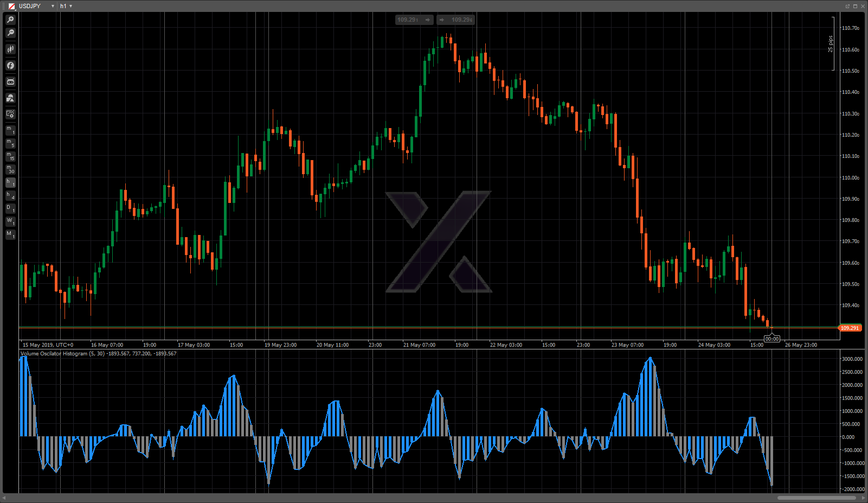Viewport: 868px width, 503px height.
Task: Maximize the chart window
Action: (856, 6)
